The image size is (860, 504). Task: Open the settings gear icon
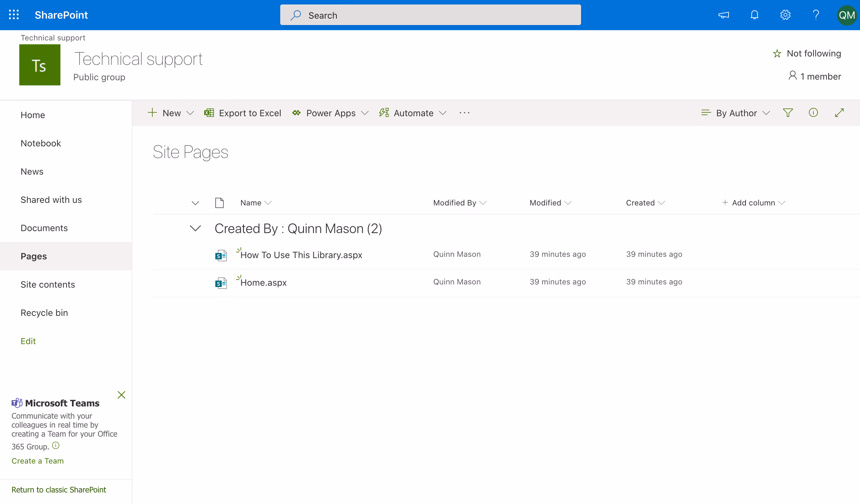[x=785, y=15]
